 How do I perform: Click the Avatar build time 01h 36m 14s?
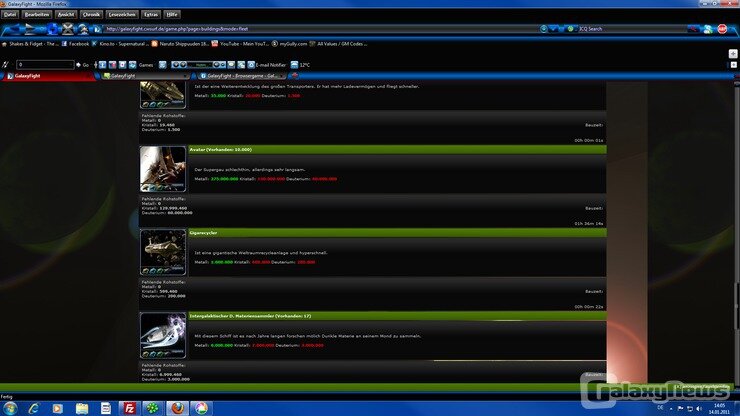point(589,224)
